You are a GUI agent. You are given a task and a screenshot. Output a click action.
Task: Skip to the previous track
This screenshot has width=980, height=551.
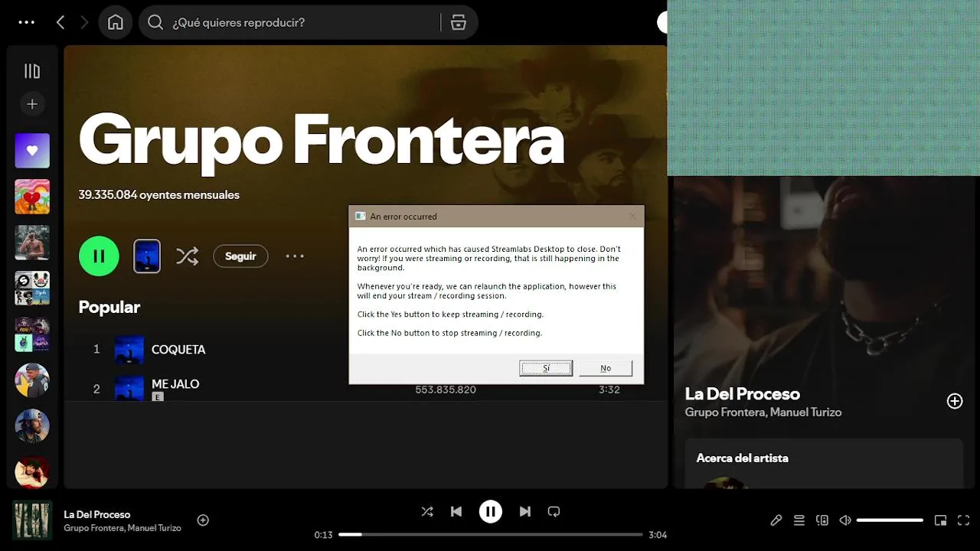pyautogui.click(x=456, y=511)
